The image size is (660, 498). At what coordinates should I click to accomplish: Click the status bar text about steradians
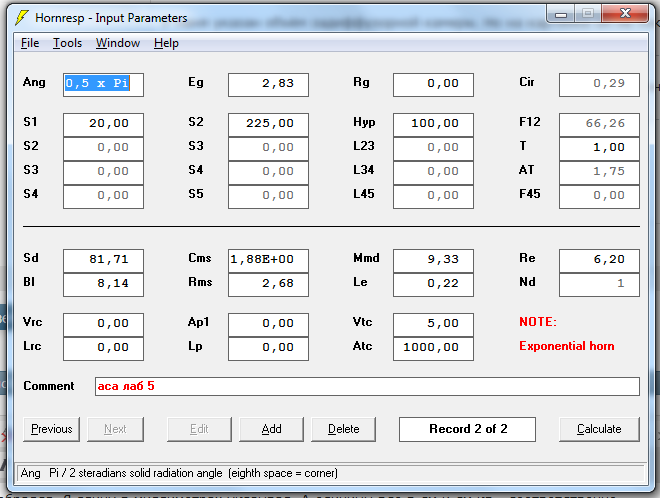(179, 473)
